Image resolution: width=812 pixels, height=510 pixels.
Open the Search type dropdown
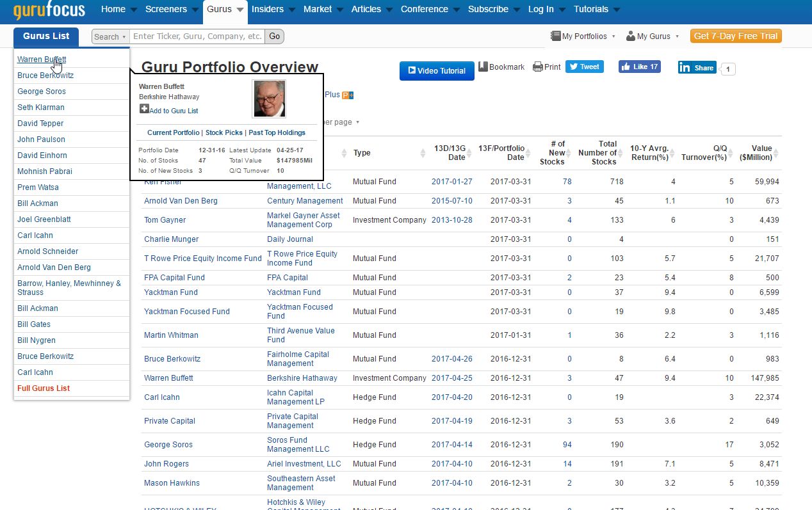pos(110,36)
